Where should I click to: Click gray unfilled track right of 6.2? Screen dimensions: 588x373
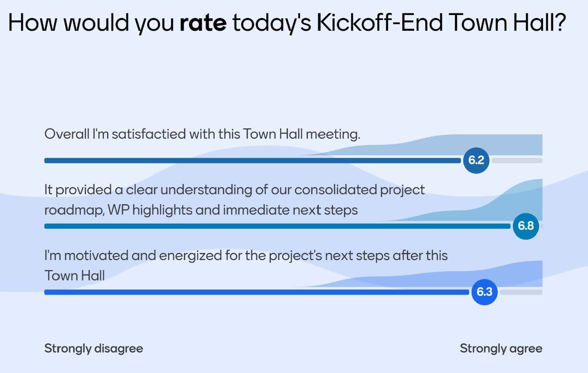tap(517, 161)
